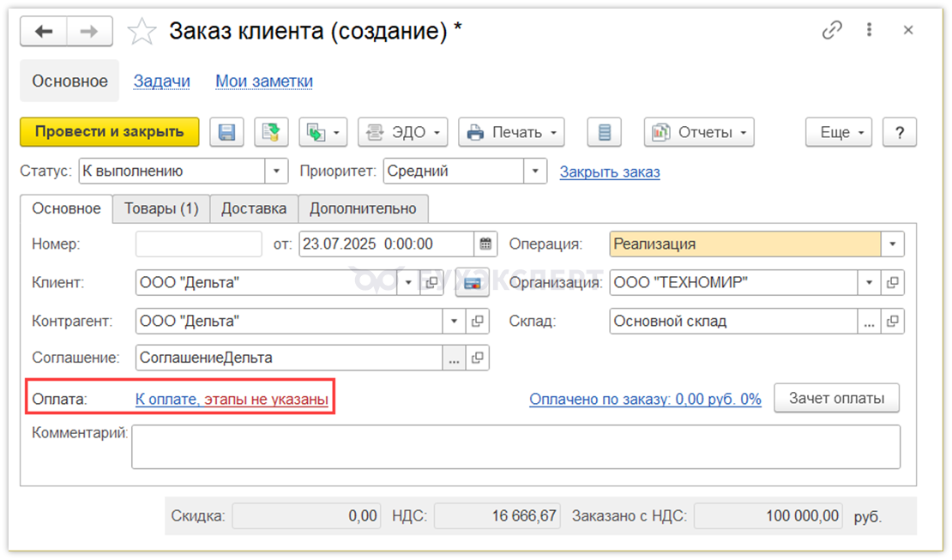Switch to the Товары (1) tab
Image resolution: width=952 pixels, height=560 pixels.
pos(161,208)
